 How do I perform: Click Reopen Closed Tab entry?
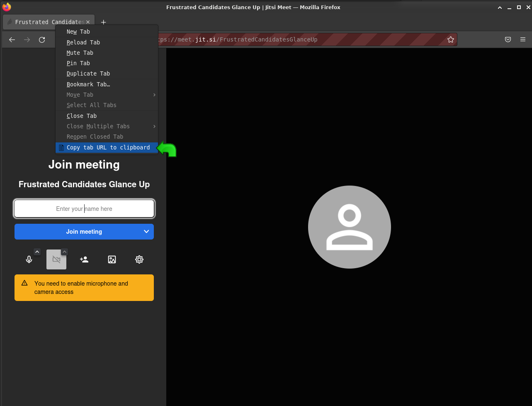point(107,137)
